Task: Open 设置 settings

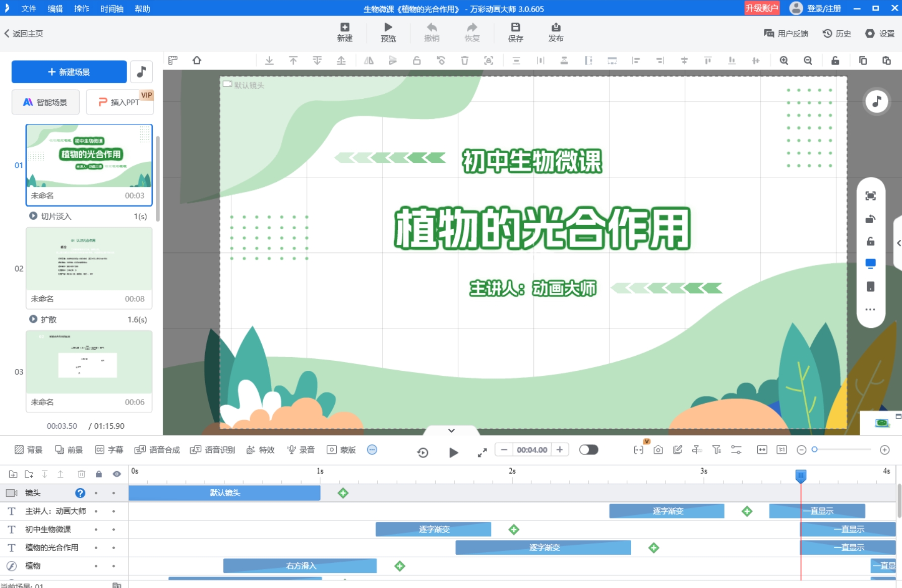Action: point(880,34)
